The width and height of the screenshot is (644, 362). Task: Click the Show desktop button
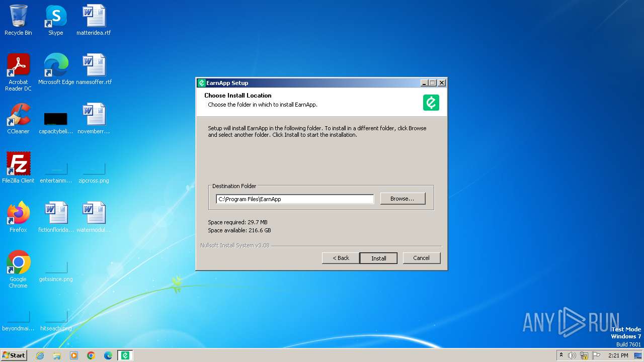(x=638, y=355)
